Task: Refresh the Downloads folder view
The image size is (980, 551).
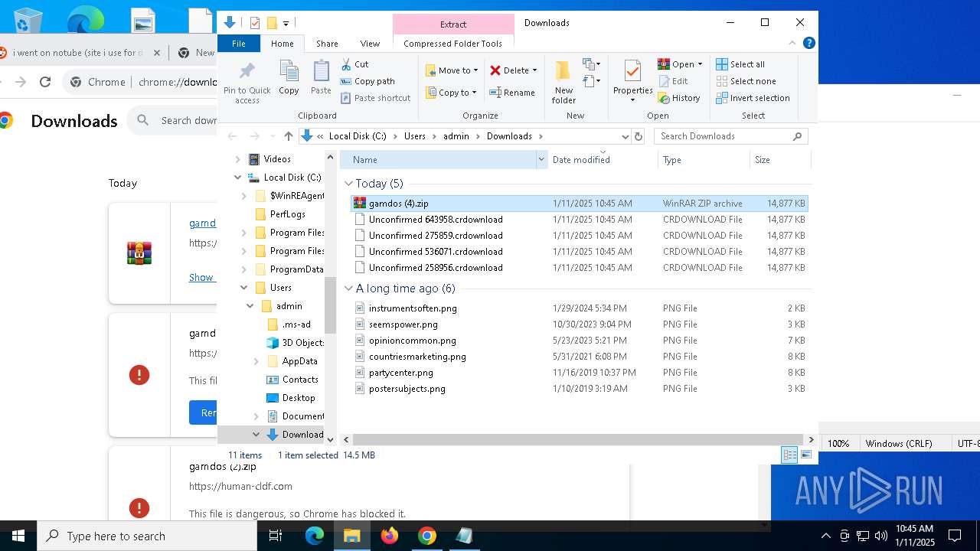Action: click(x=639, y=136)
